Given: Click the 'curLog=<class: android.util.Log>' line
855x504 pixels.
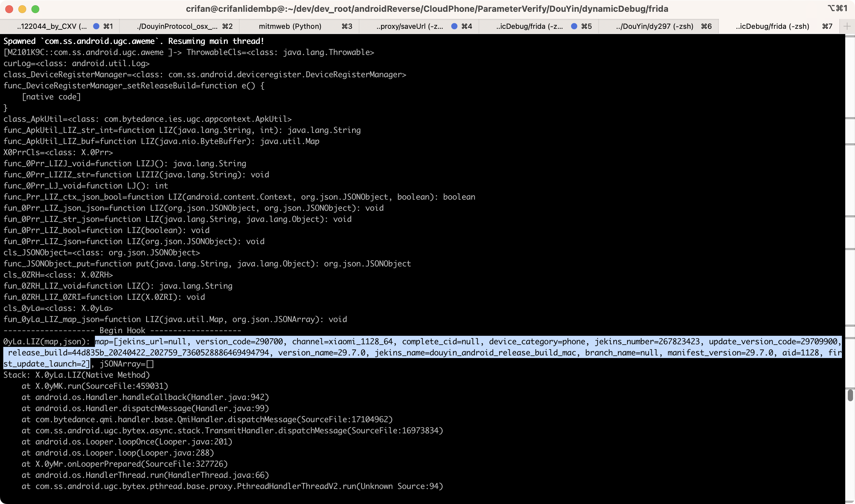Looking at the screenshot, I should point(76,63).
